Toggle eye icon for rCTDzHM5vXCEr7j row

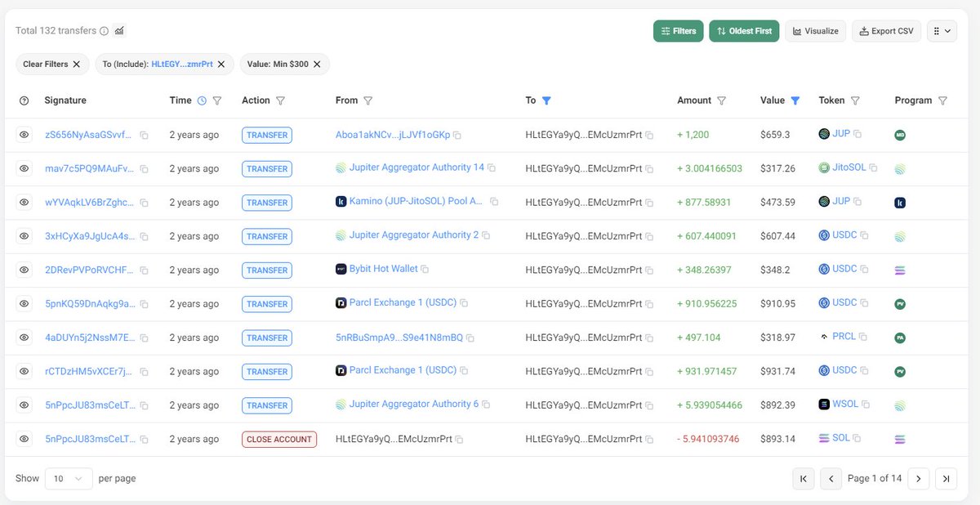click(x=24, y=371)
